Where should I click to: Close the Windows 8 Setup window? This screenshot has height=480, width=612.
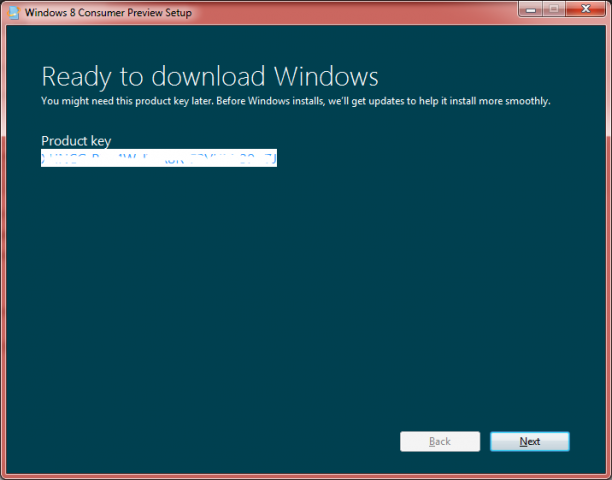pos(585,9)
